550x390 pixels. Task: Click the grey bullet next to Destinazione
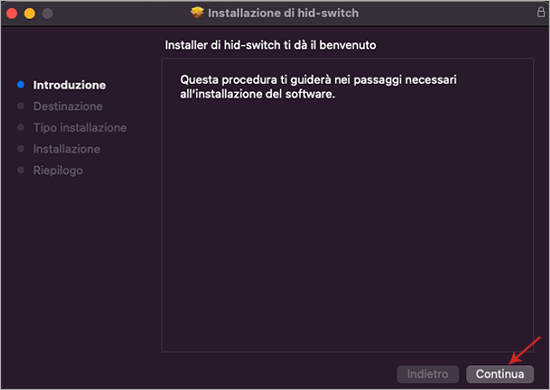click(x=21, y=106)
